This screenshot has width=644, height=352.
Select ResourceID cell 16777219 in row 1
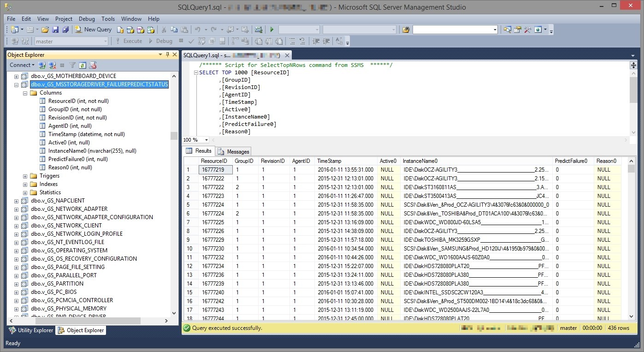click(x=215, y=170)
